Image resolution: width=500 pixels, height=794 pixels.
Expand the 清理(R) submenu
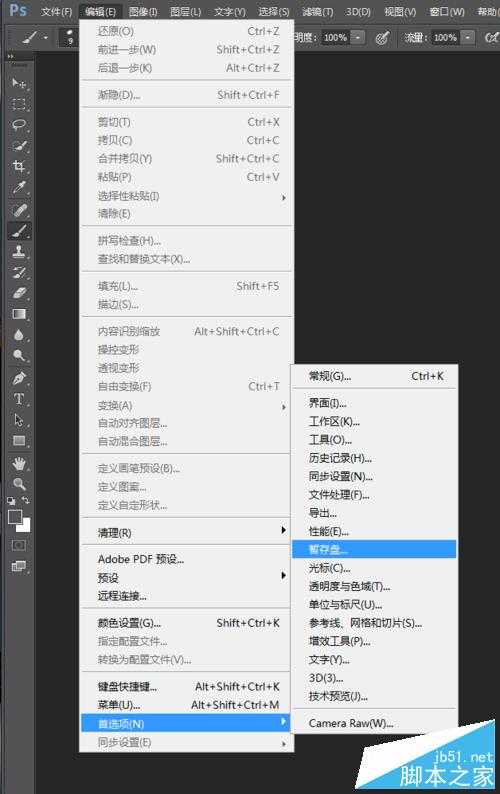coord(187,533)
